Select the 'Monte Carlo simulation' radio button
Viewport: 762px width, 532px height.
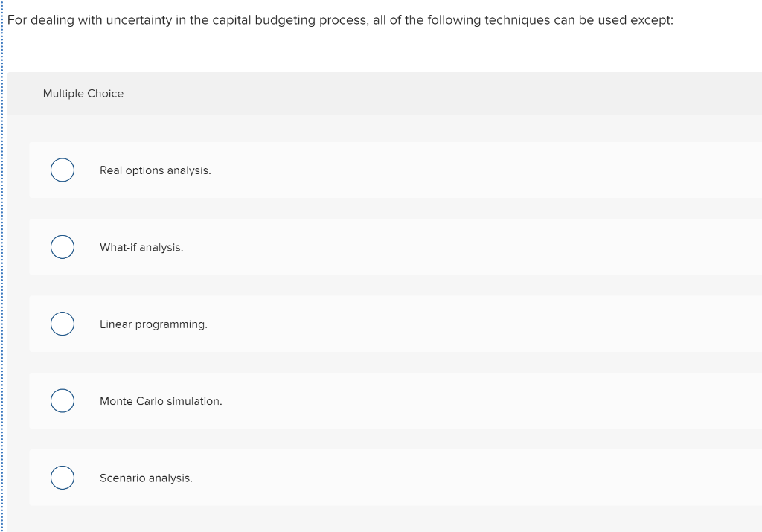(63, 400)
